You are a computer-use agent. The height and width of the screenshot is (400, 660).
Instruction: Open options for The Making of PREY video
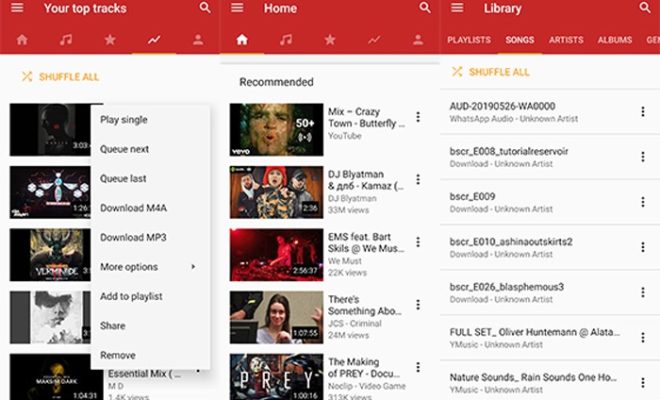point(418,367)
